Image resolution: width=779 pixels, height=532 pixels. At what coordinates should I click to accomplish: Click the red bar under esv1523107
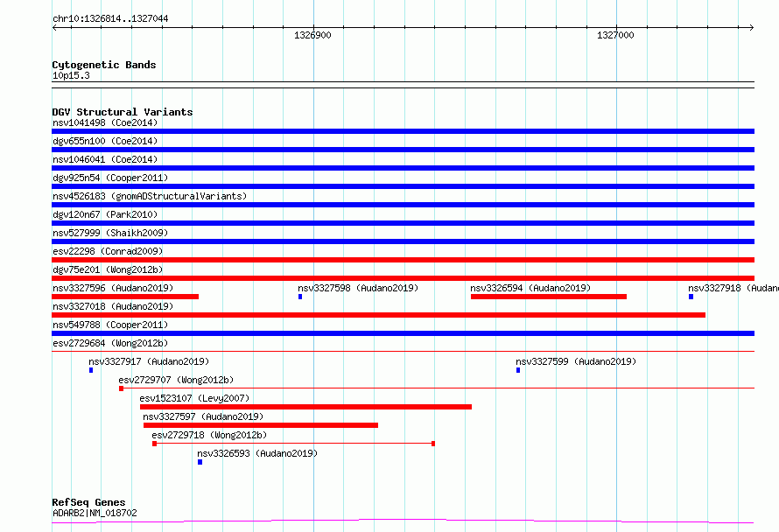click(305, 407)
